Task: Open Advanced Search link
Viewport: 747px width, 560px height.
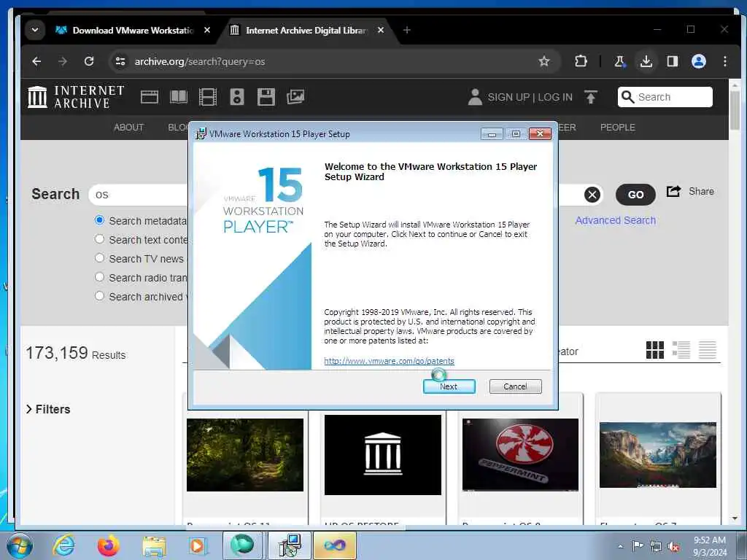Action: 615,220
